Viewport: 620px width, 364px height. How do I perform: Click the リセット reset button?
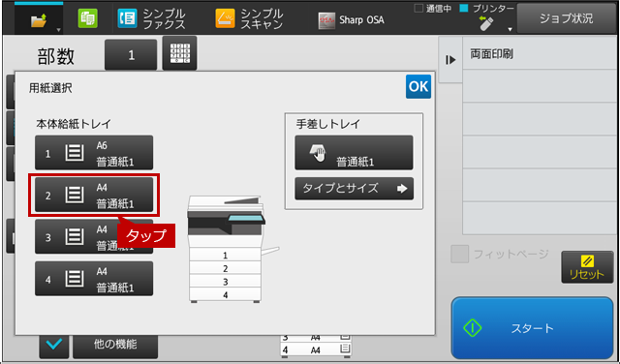pos(587,267)
